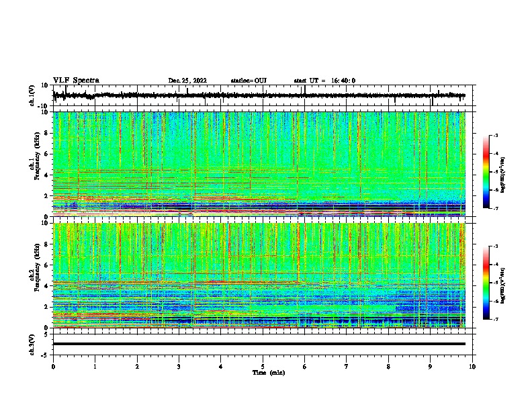Click time axis tick label "3"
Viewport: 532px width, 411px height.
179,366
